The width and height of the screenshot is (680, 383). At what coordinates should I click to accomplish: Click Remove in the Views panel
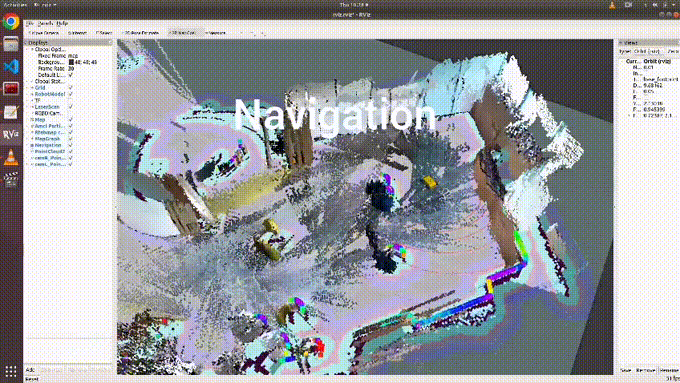pyautogui.click(x=645, y=370)
